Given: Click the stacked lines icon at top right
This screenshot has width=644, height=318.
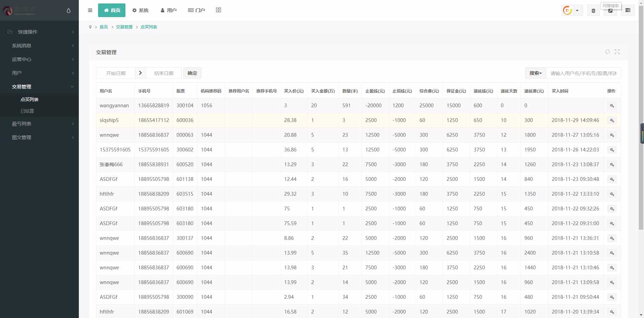Looking at the screenshot, I should tap(628, 11).
